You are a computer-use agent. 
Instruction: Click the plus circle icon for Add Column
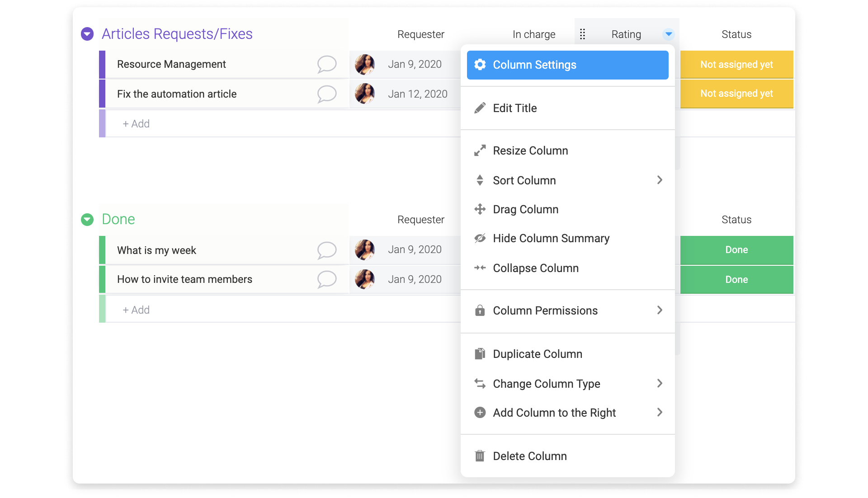(x=480, y=413)
